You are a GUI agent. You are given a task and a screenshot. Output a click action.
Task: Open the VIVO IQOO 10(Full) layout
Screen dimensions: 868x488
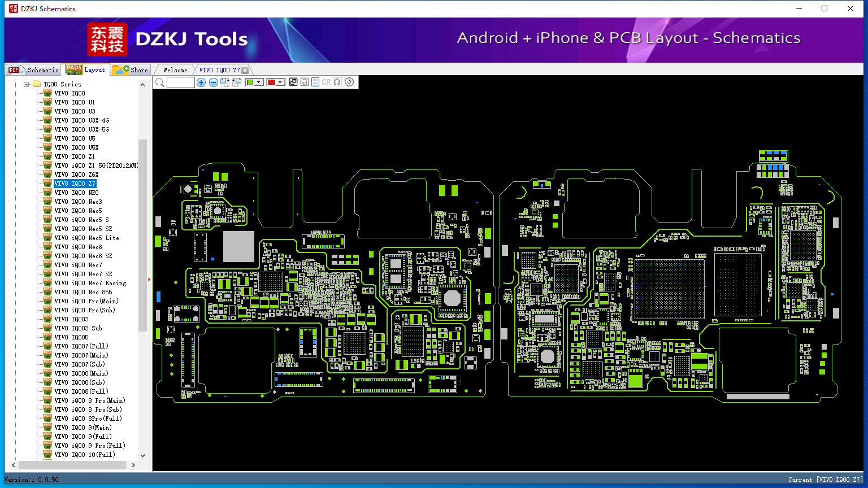[85, 455]
